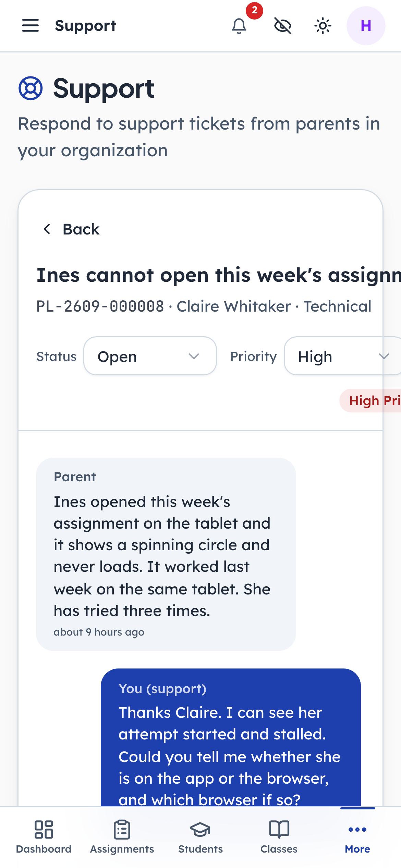
Task: Open notifications bell with 2 alerts
Action: (239, 26)
